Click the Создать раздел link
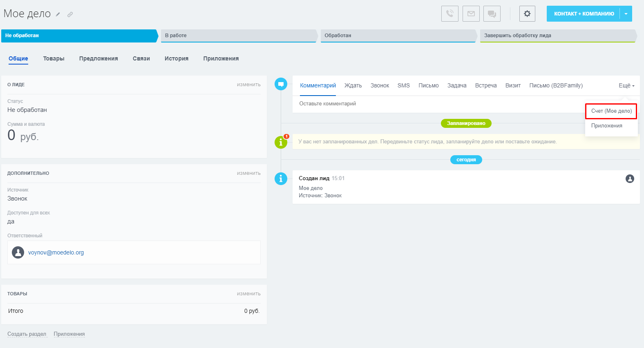 [x=27, y=334]
